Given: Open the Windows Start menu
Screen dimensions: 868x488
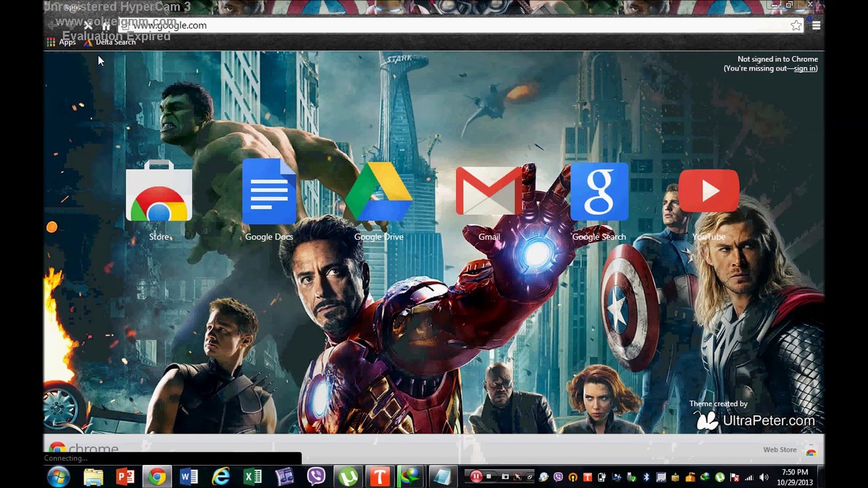Looking at the screenshot, I should tap(58, 476).
